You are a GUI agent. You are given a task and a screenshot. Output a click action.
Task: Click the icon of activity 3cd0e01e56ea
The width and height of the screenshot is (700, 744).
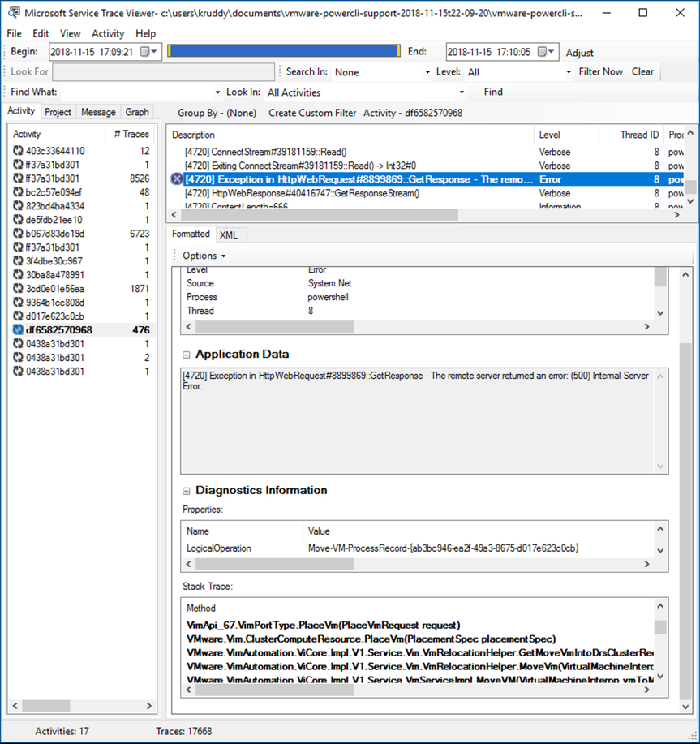tap(18, 289)
